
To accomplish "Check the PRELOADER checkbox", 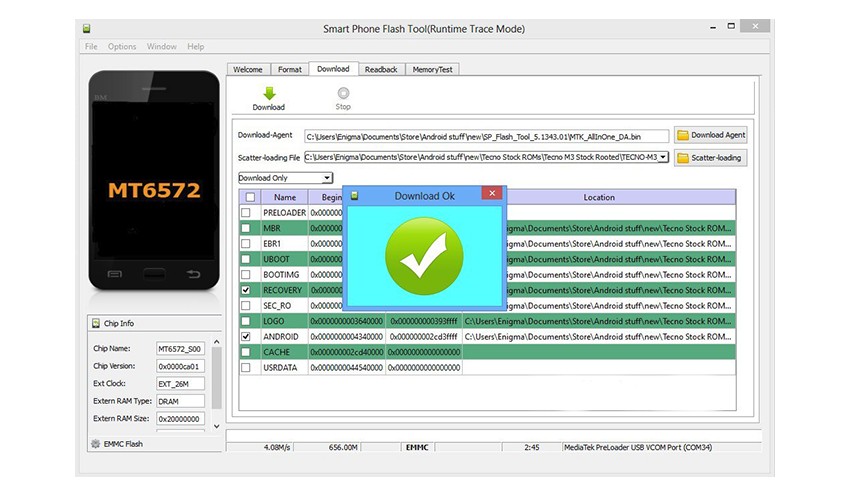I will (246, 213).
